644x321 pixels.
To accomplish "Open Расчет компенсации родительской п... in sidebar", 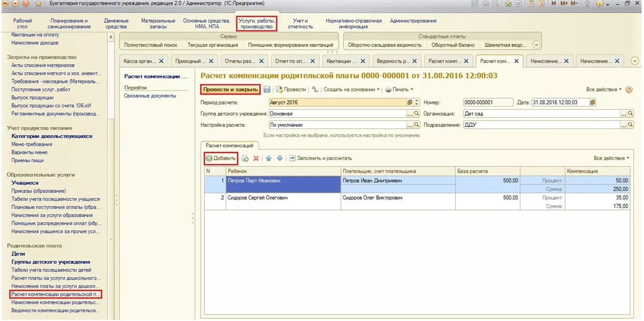I will coord(56,294).
